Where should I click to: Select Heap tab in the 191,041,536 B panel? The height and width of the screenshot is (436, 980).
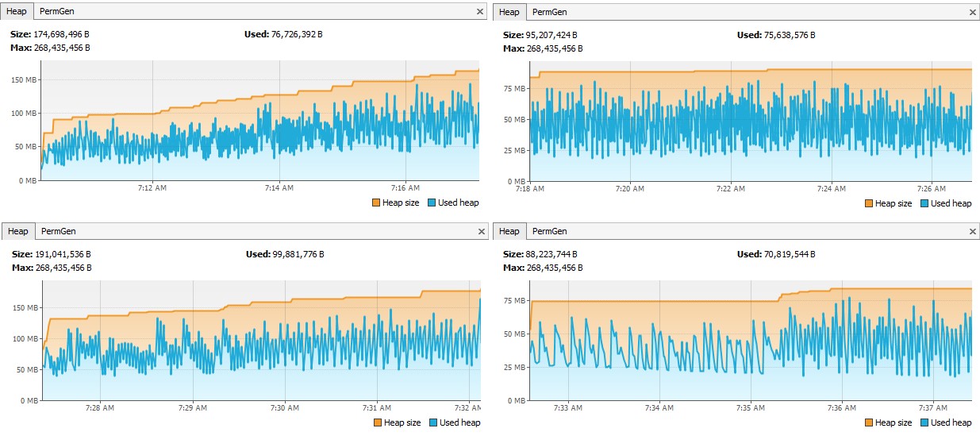pyautogui.click(x=17, y=232)
